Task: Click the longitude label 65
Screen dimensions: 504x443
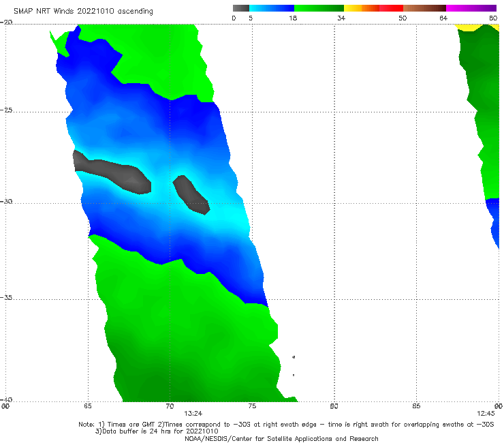Action: point(88,406)
